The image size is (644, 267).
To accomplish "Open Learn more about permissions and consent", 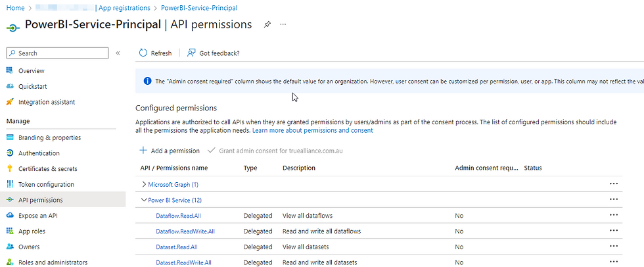I will tap(313, 130).
